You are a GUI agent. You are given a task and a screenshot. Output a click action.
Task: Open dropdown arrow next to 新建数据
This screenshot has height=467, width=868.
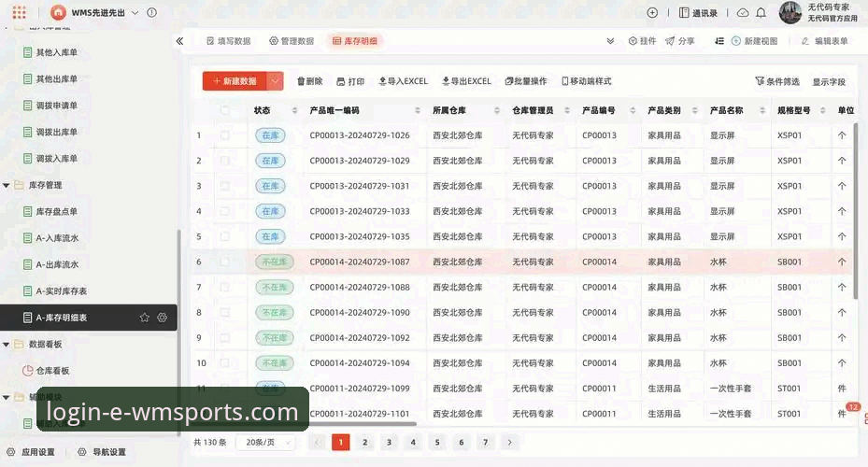[275, 80]
